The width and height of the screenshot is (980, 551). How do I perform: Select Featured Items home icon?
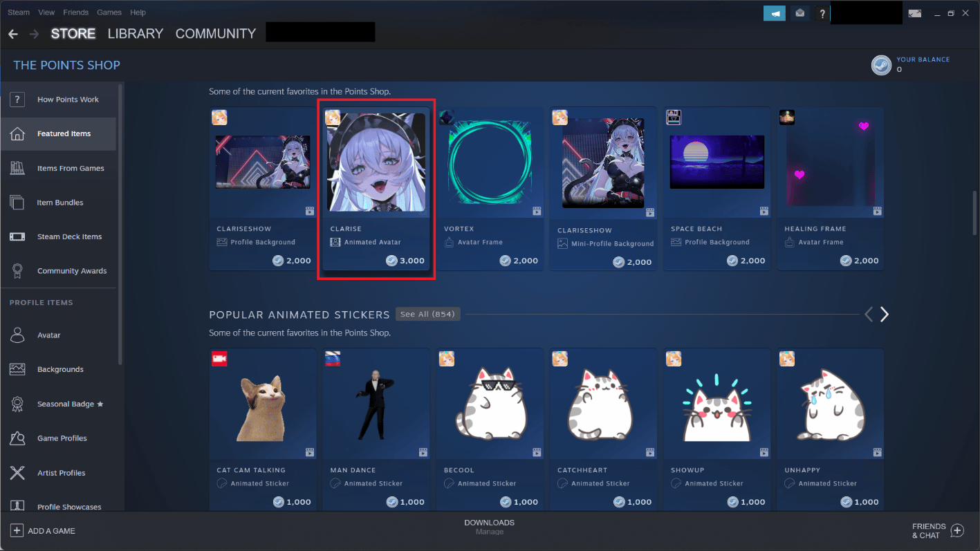[x=58, y=133]
